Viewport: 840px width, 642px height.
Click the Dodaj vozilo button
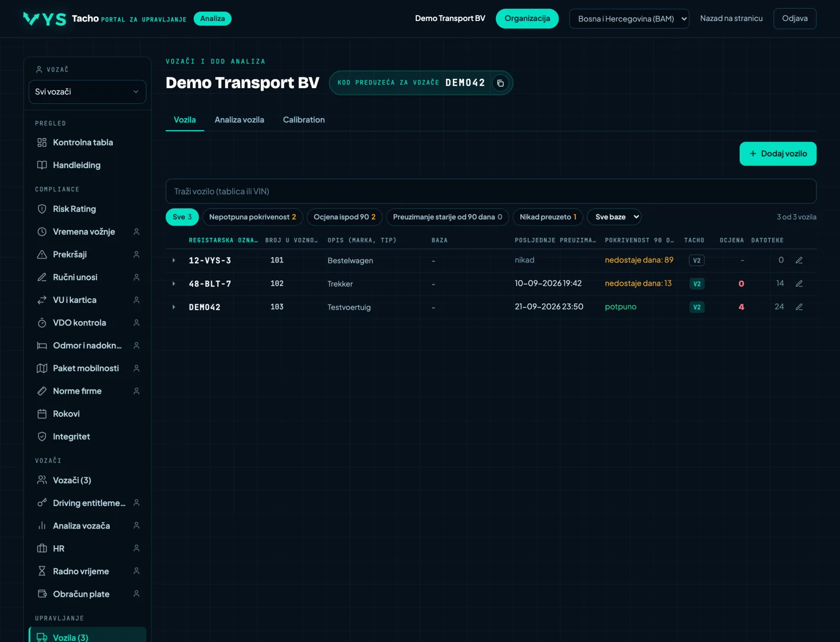[778, 154]
